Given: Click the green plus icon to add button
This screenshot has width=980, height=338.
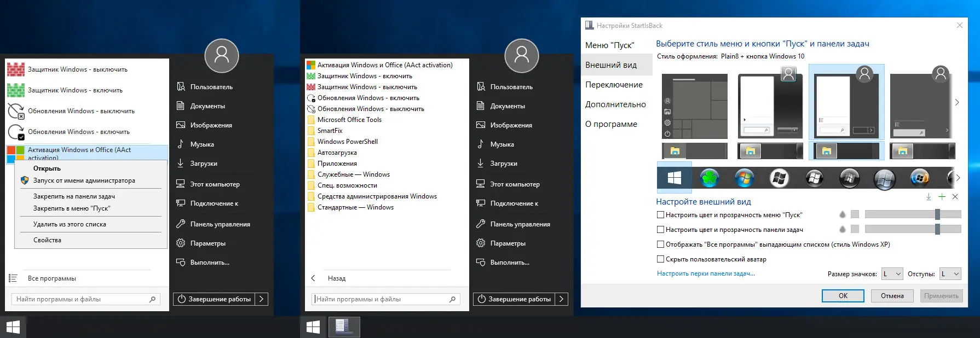Looking at the screenshot, I should pyautogui.click(x=942, y=197).
